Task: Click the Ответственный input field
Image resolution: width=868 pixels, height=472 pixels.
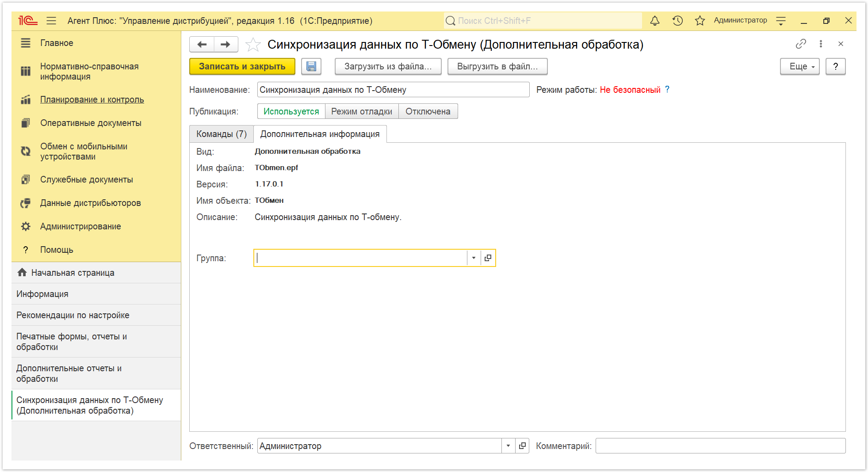Action: pyautogui.click(x=379, y=446)
